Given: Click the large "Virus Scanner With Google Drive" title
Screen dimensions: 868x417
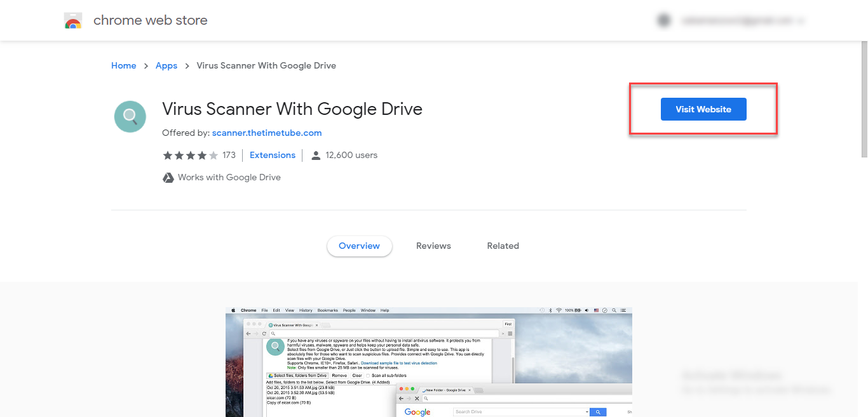Looking at the screenshot, I should [x=292, y=109].
